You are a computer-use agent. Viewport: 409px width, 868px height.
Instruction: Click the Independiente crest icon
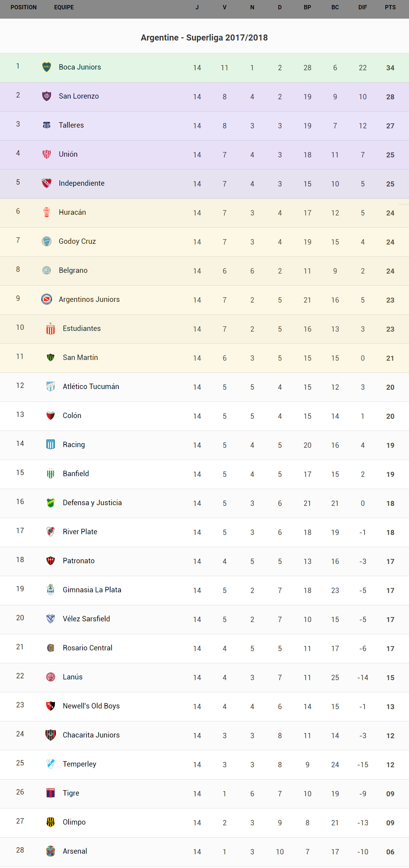pyautogui.click(x=47, y=183)
